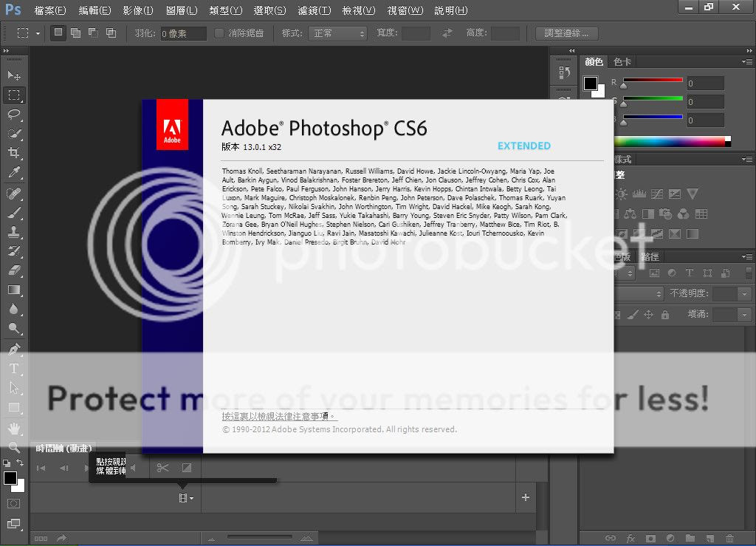Open the Adjustments panel flyout menu

(747, 159)
